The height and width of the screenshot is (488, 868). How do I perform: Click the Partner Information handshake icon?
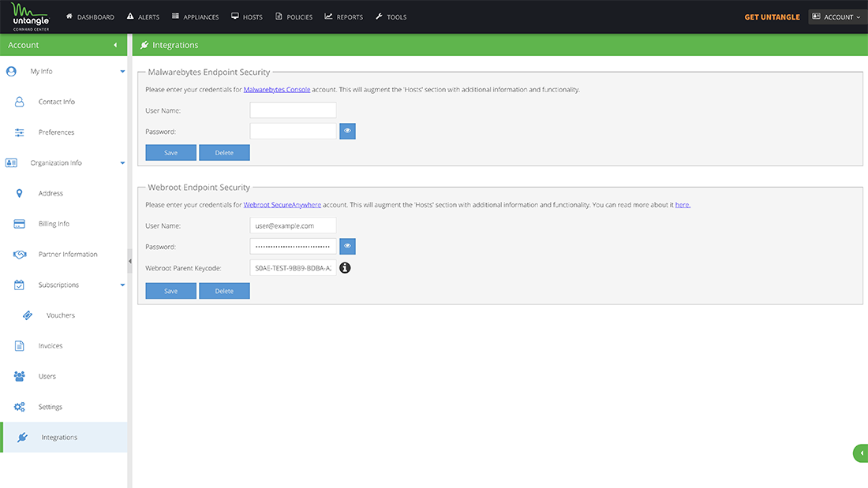point(20,254)
